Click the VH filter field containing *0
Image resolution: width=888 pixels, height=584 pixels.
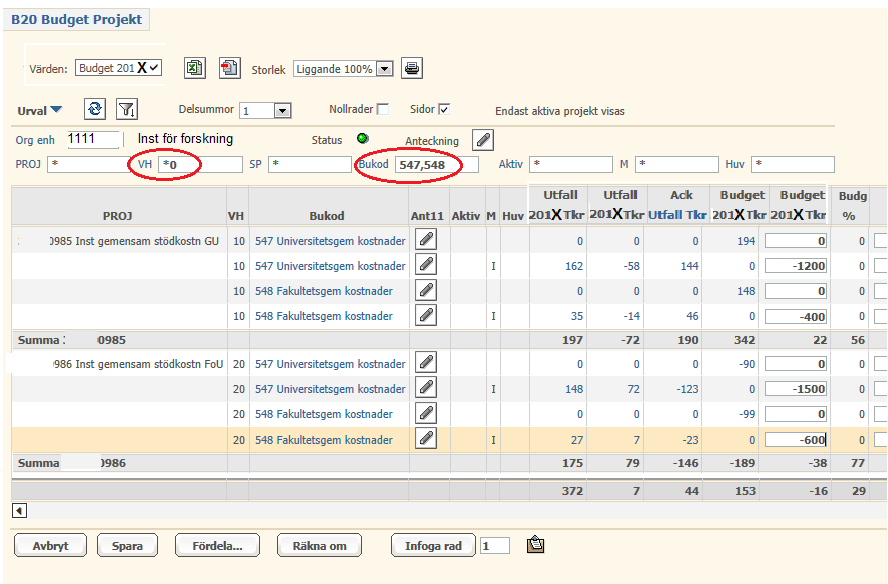pos(200,164)
